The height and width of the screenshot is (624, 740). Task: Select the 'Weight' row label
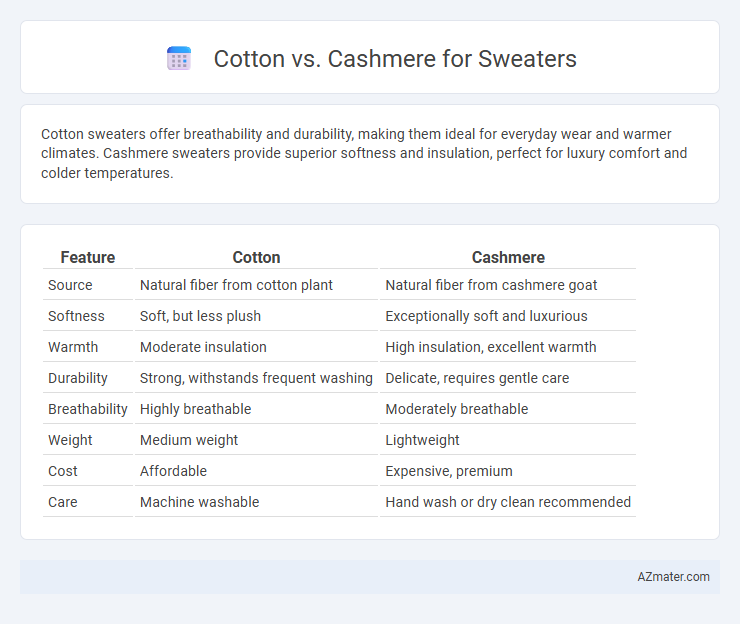point(70,440)
